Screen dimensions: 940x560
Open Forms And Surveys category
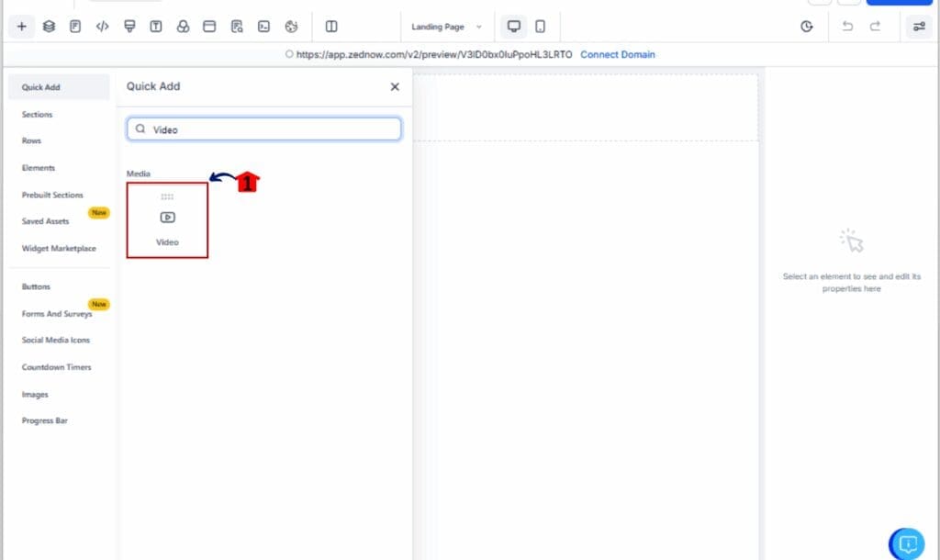tap(57, 314)
